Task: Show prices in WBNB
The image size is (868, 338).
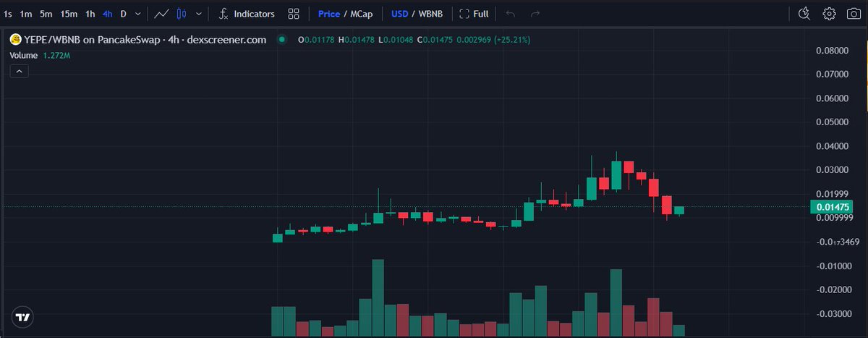Action: click(x=431, y=14)
